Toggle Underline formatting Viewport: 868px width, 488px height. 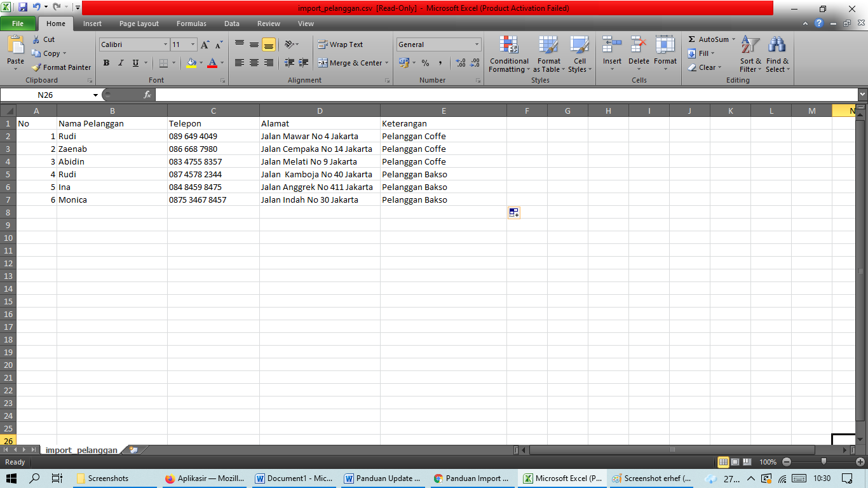click(x=135, y=63)
